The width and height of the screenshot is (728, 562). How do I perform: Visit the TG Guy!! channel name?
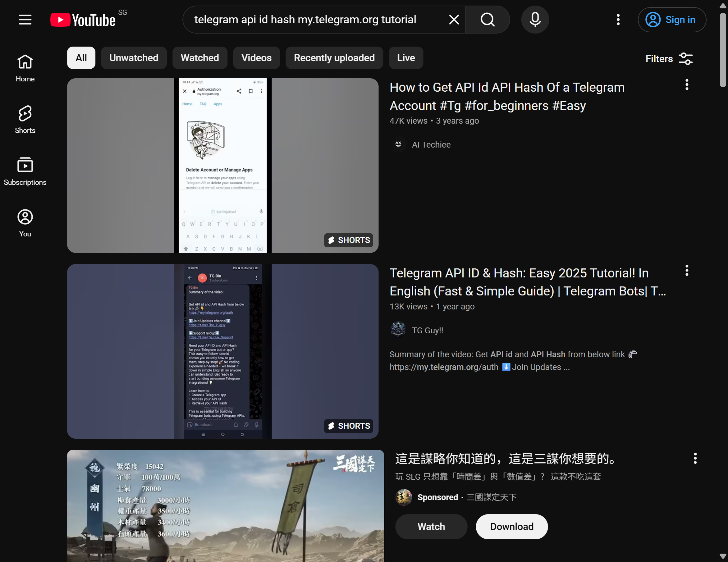click(427, 330)
